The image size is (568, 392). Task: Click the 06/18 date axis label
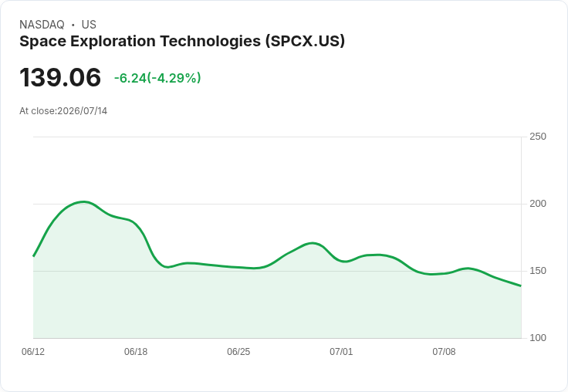tap(136, 352)
